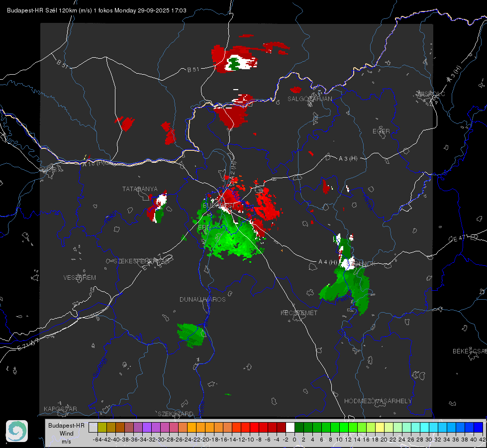
Task: Click the dark green legend swatch after zero
Action: pyautogui.click(x=299, y=427)
